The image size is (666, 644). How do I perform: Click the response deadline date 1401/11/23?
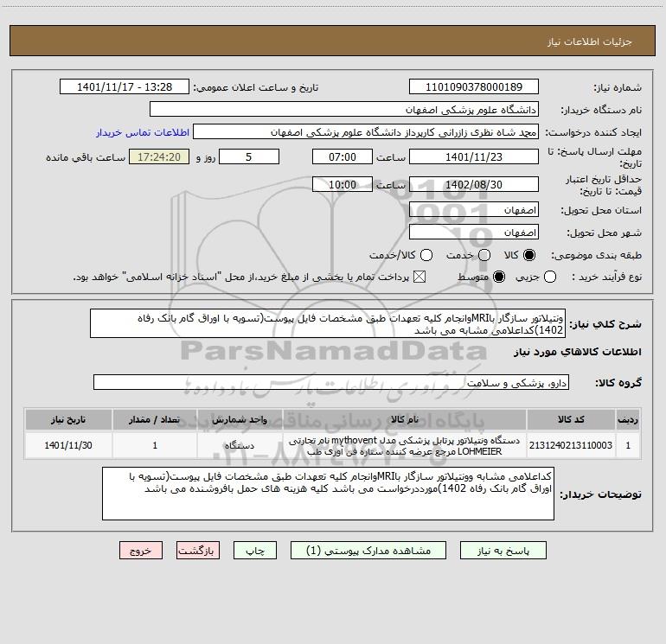474,156
